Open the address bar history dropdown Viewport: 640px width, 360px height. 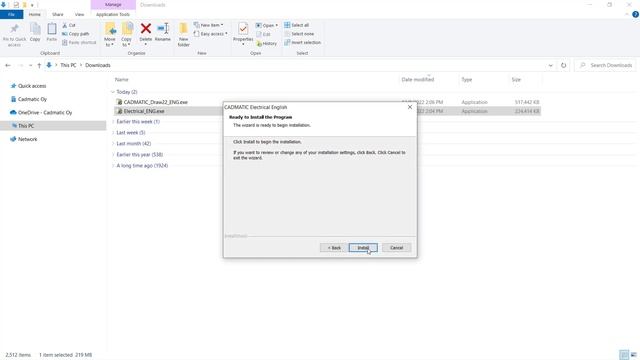tap(550, 65)
